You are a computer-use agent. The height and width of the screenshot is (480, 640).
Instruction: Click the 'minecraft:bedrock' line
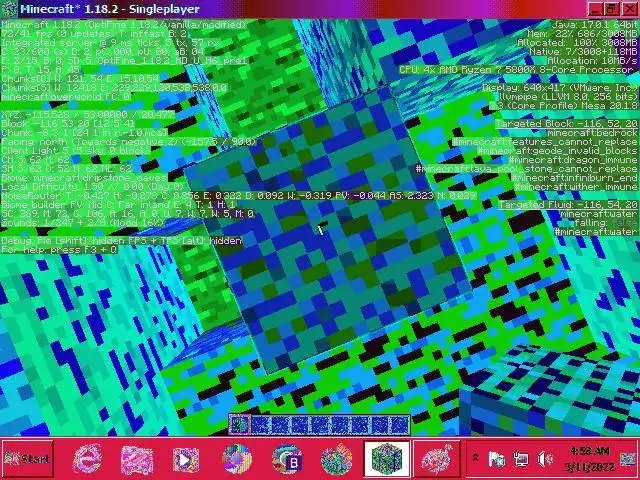click(x=592, y=133)
